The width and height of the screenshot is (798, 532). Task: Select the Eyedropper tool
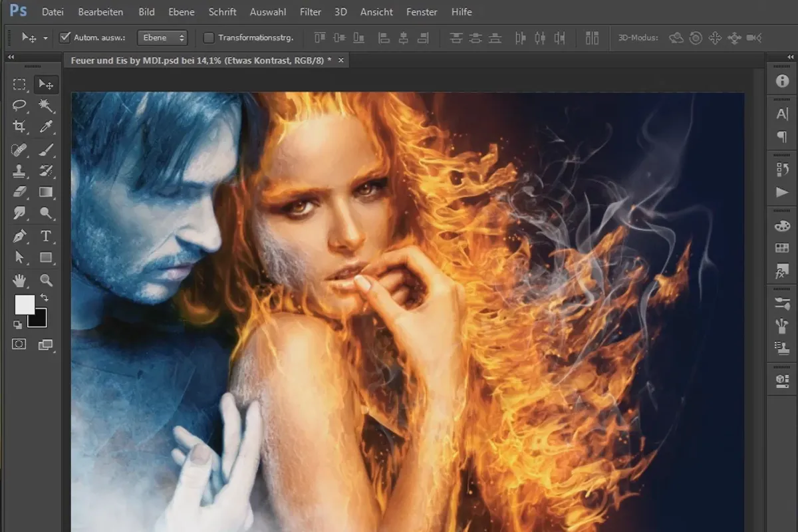[x=46, y=126]
